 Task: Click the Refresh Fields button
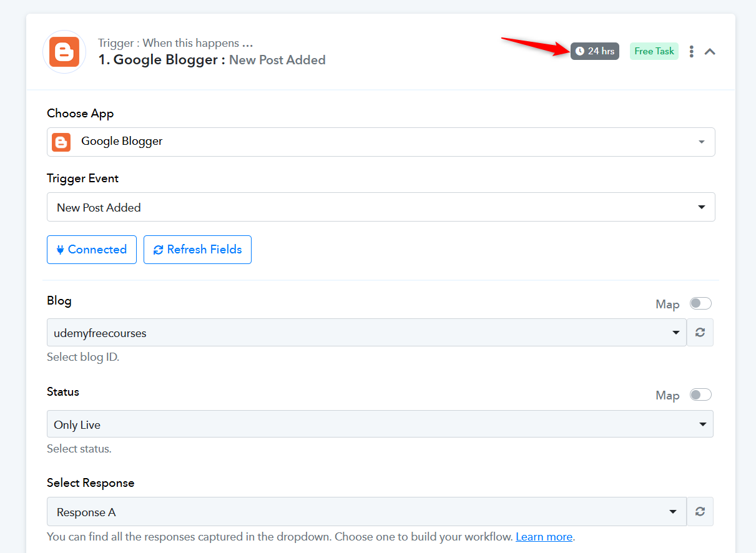click(197, 250)
